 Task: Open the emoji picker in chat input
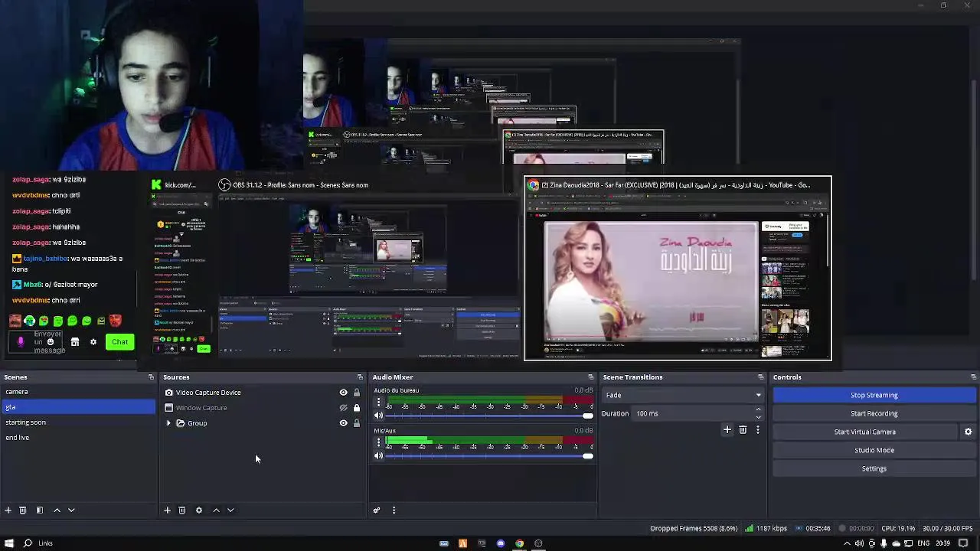pyautogui.click(x=51, y=342)
